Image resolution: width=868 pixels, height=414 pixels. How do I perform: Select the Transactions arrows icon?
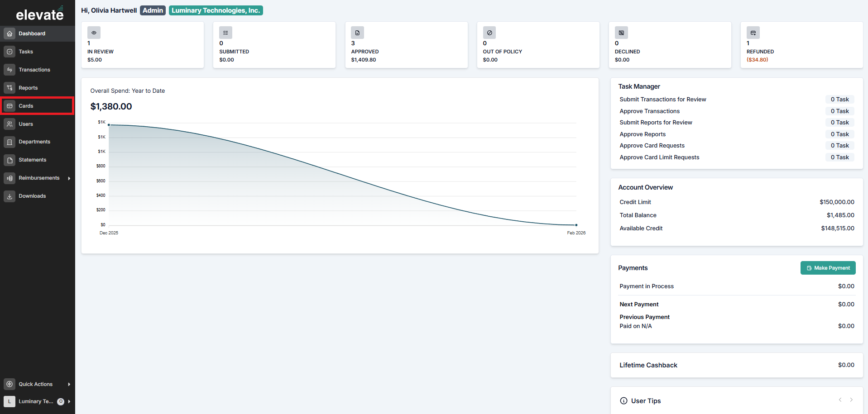click(10, 70)
